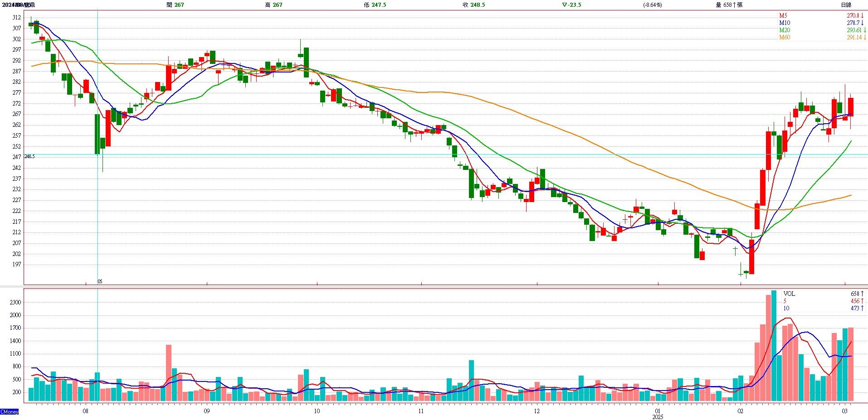Click the '800' volume axis label
This screenshot has height=420, width=868.
(x=17, y=367)
